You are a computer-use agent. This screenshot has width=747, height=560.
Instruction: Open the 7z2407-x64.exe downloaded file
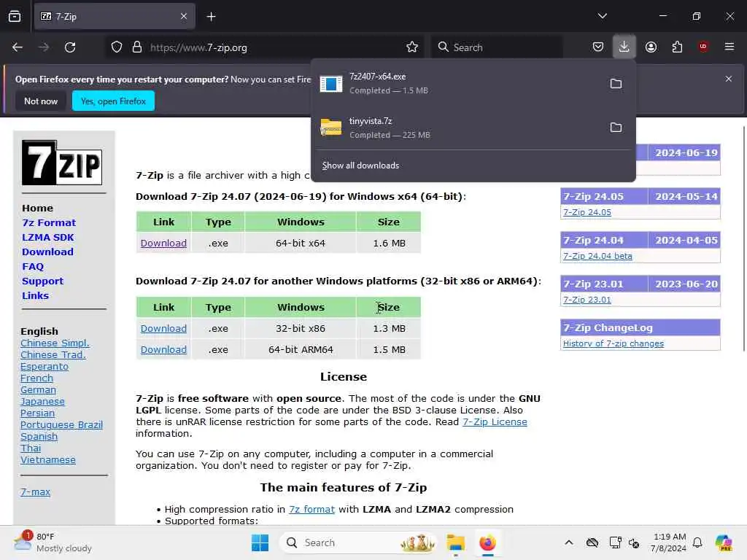coord(457,83)
